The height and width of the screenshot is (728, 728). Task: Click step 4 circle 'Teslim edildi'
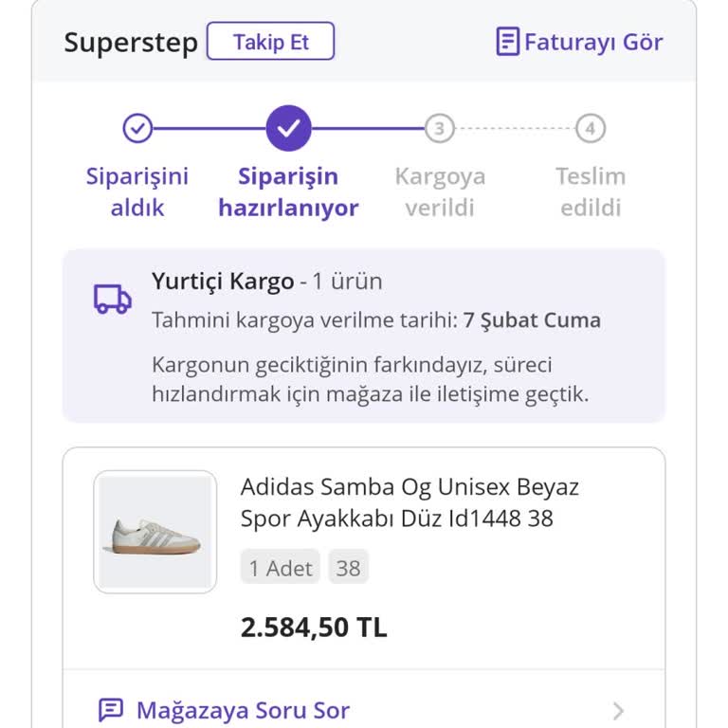pyautogui.click(x=590, y=128)
